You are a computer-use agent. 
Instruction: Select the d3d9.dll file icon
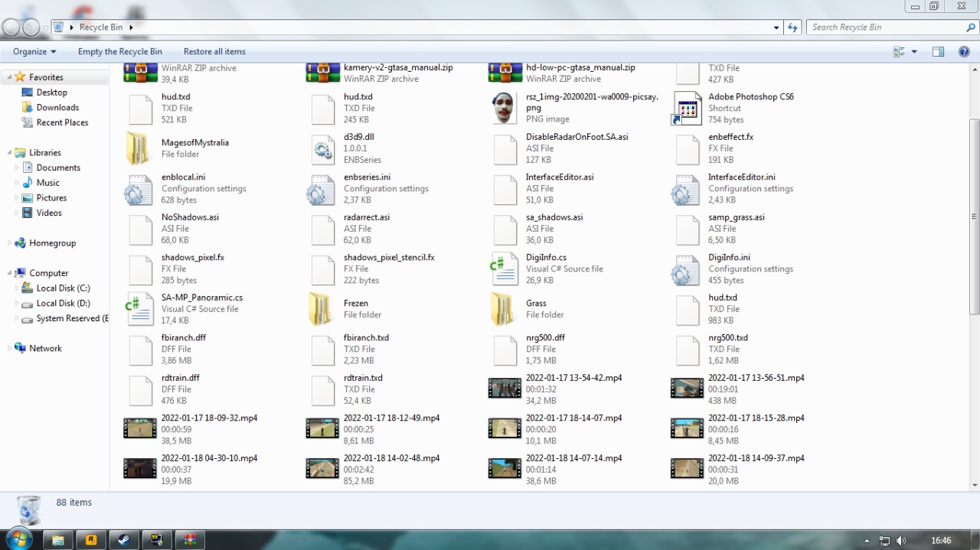(x=323, y=149)
